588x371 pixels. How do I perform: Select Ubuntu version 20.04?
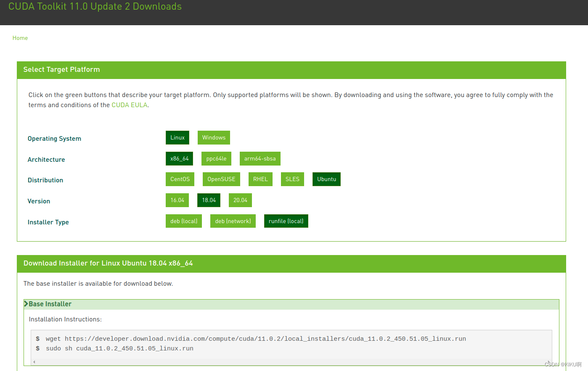tap(241, 200)
